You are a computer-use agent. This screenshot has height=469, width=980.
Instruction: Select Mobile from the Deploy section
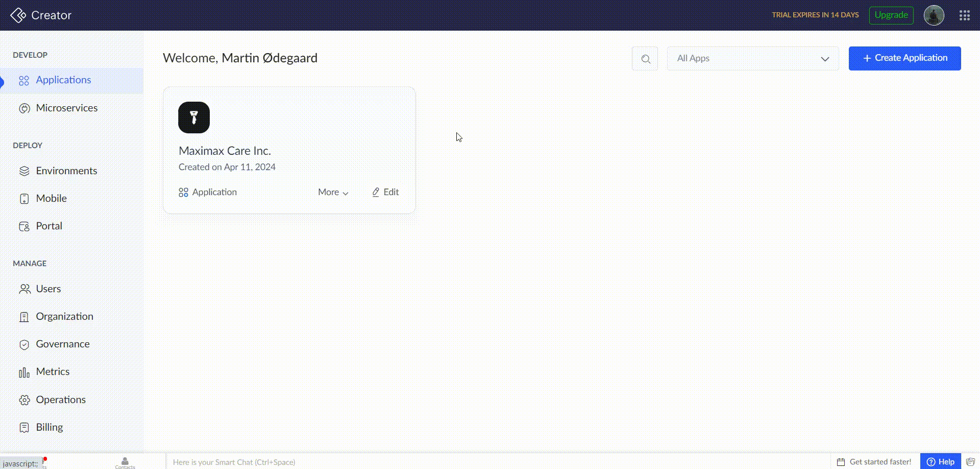click(x=51, y=198)
